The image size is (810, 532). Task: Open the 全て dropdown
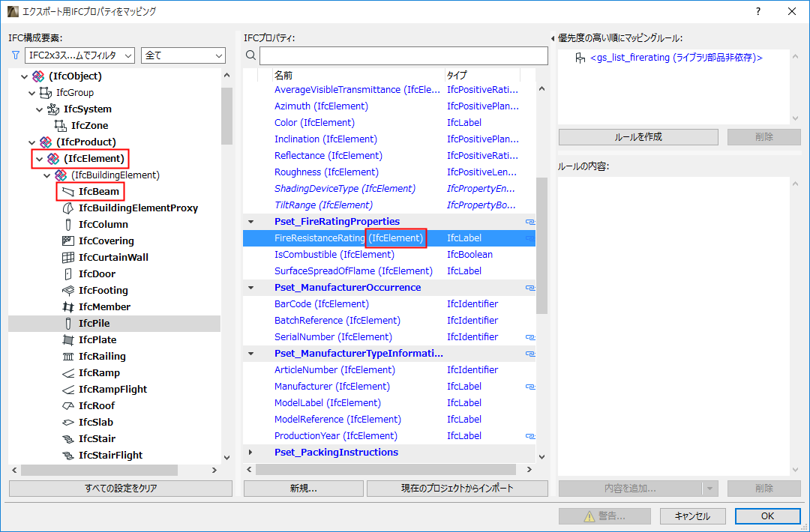click(184, 55)
